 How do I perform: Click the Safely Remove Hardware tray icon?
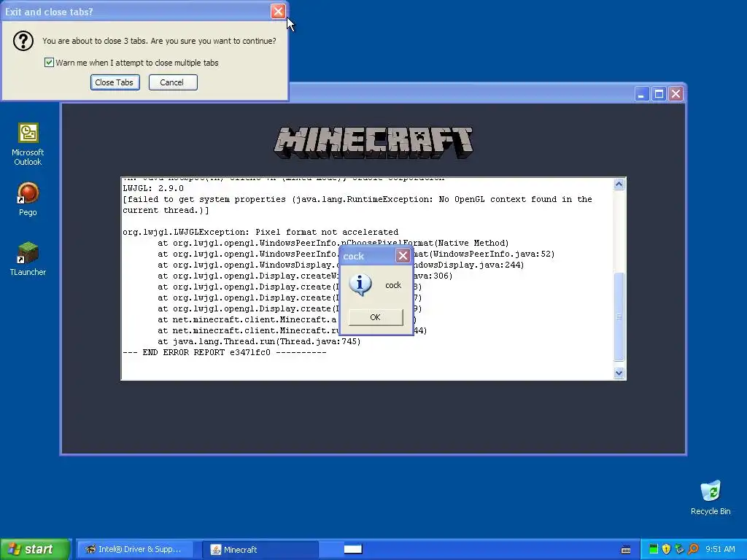tap(679, 549)
